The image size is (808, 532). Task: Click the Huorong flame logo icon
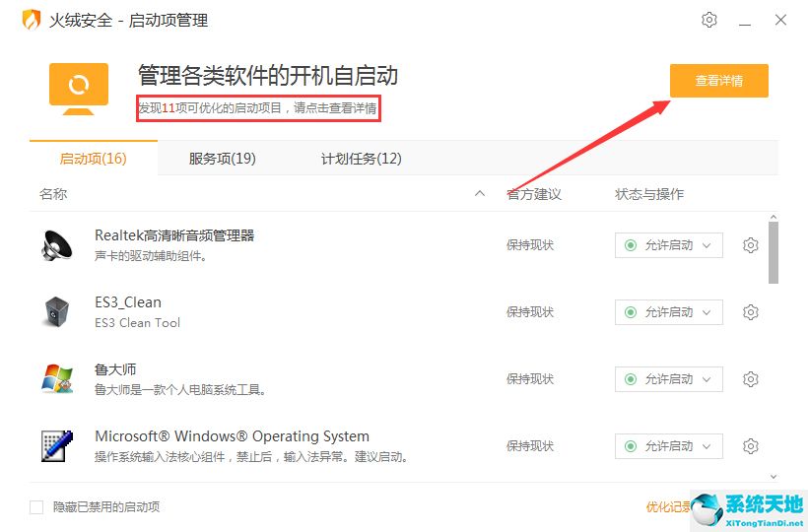click(32, 20)
